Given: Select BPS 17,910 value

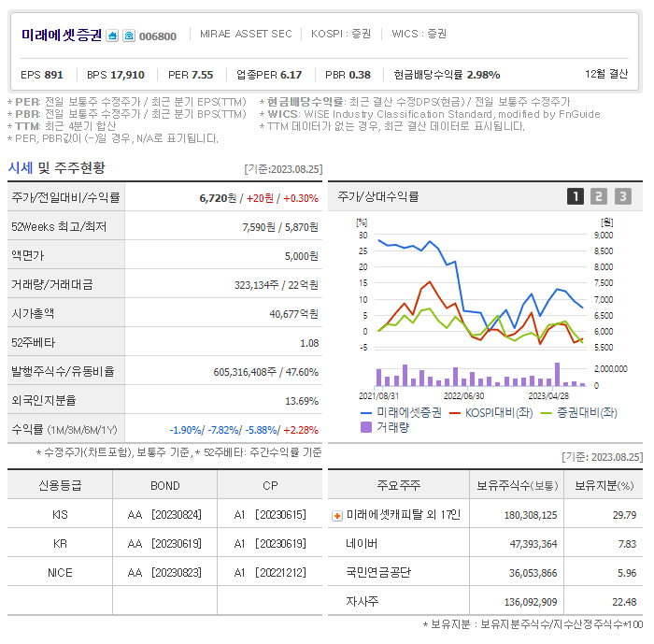Looking at the screenshot, I should (116, 75).
